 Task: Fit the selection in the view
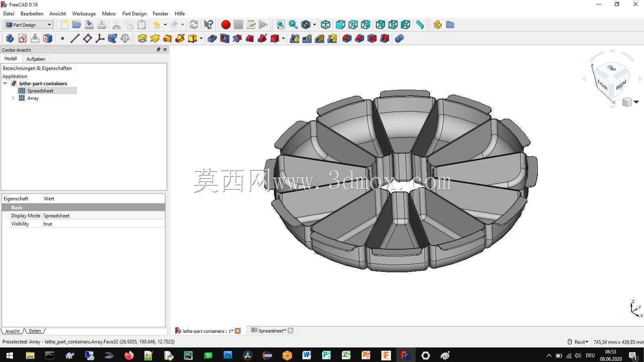pyautogui.click(x=293, y=25)
